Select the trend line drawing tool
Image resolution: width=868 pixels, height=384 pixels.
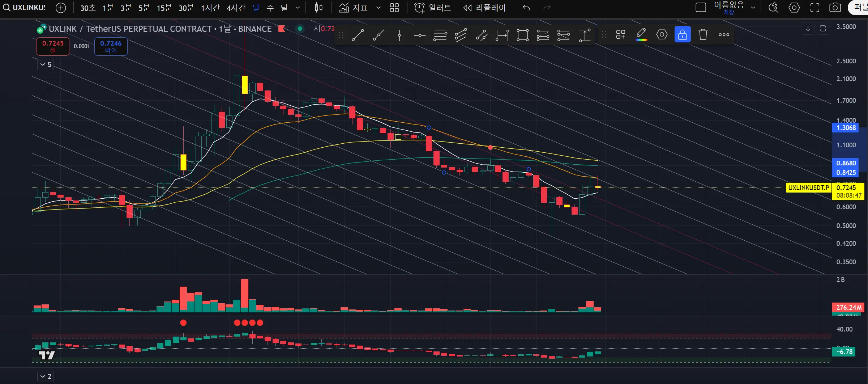[358, 35]
